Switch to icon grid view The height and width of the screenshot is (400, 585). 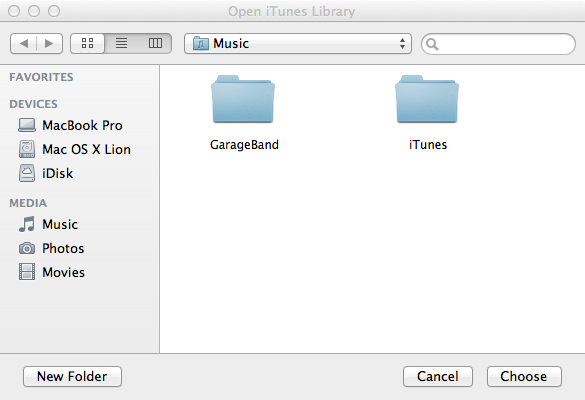tap(87, 43)
